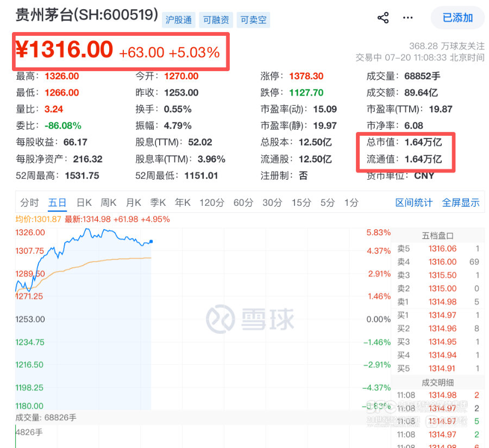Image resolution: width=489 pixels, height=448 pixels.
Task: Click the 市净率 value 6.08
Action: pos(413,125)
